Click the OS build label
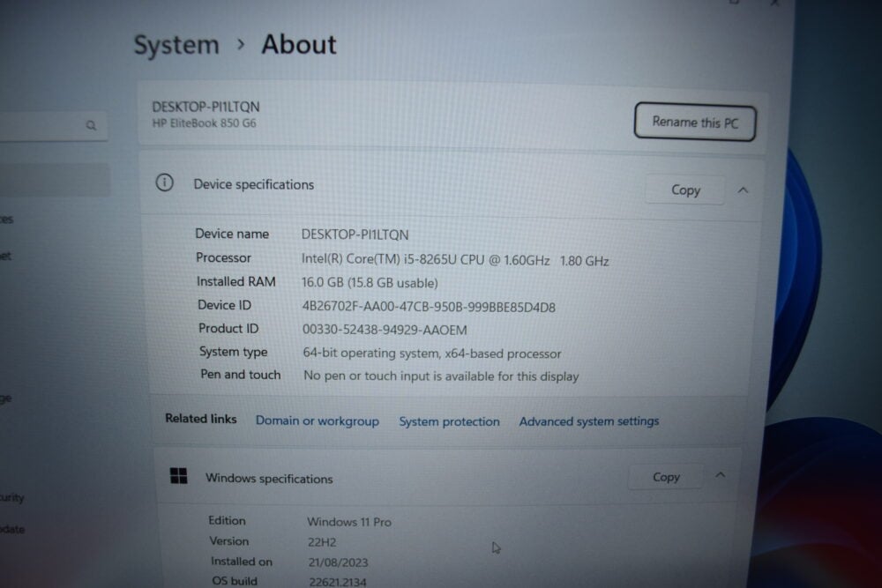Image resolution: width=882 pixels, height=588 pixels. [x=235, y=581]
